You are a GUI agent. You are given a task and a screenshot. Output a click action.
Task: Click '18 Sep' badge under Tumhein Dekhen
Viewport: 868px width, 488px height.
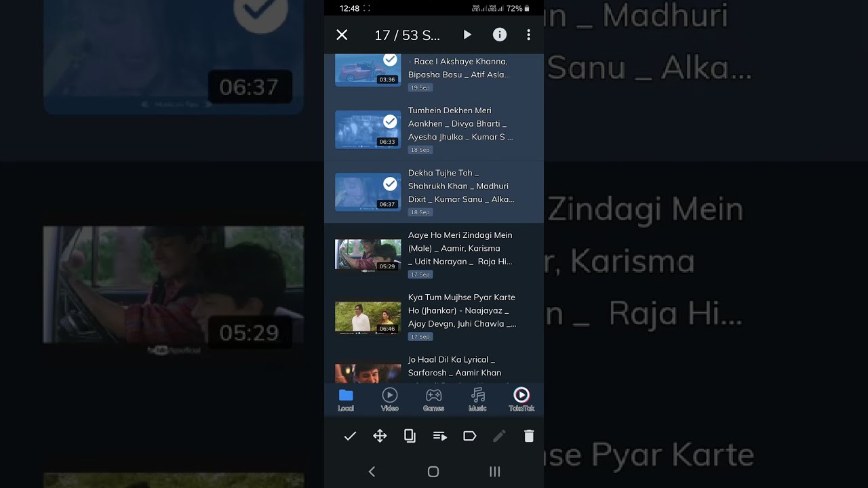coord(420,150)
